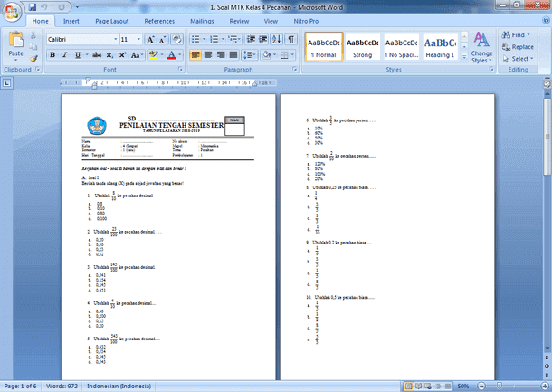Apply strikethrough formatting
The image size is (552, 392).
click(97, 55)
